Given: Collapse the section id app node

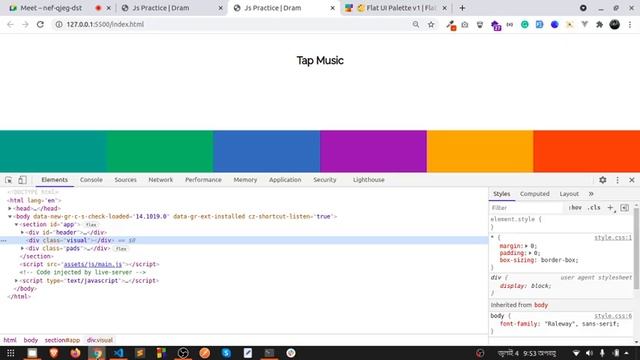Looking at the screenshot, I should click(17, 224).
